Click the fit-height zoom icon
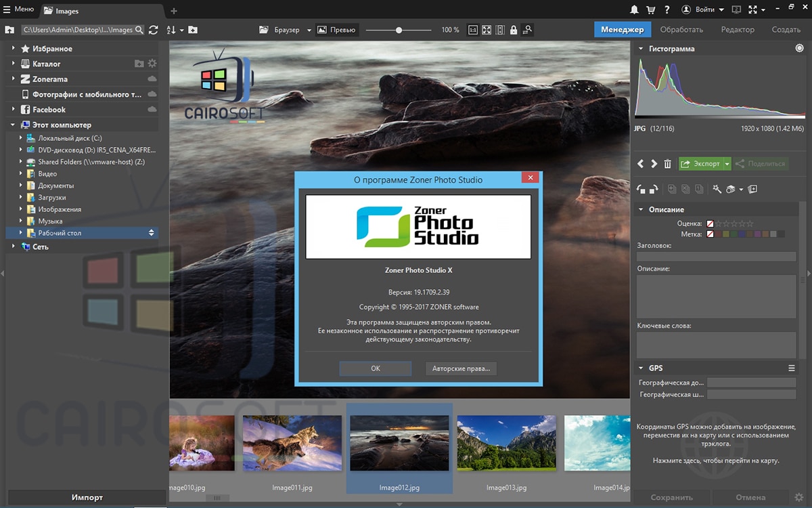Image resolution: width=812 pixels, height=508 pixels. click(x=500, y=30)
